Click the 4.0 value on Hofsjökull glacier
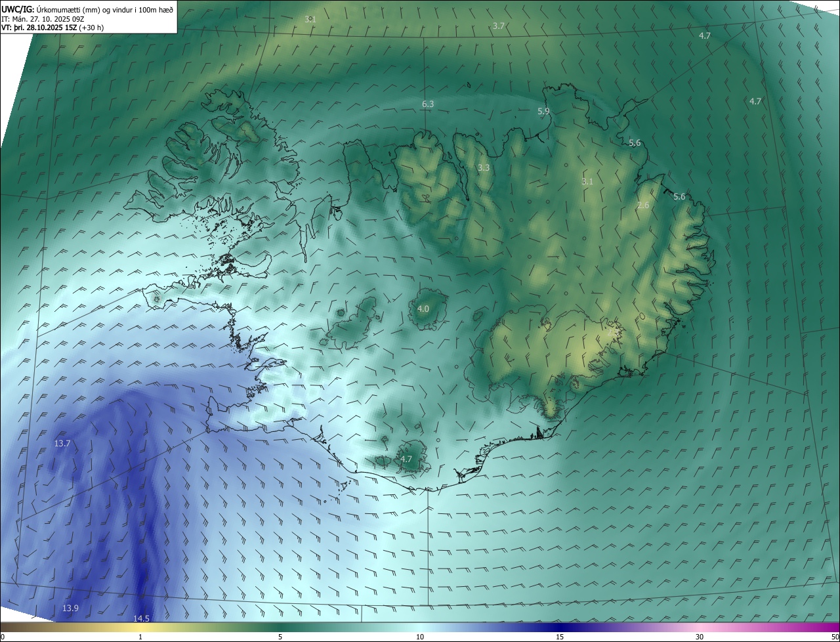 (423, 309)
